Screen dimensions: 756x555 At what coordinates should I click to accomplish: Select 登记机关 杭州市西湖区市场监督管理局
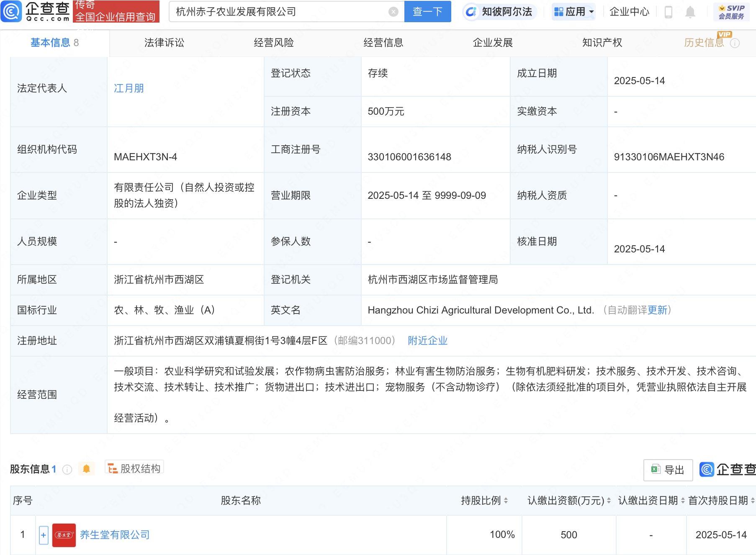433,280
